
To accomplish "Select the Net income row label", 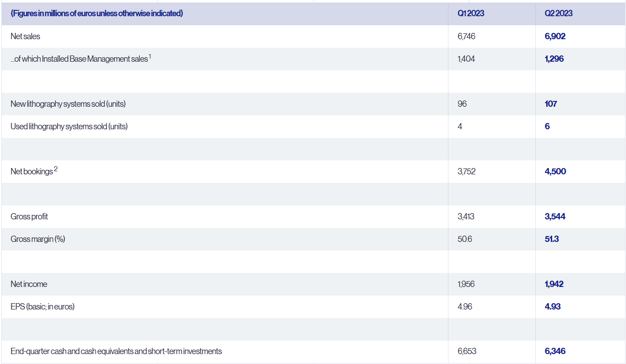I will (x=29, y=284).
